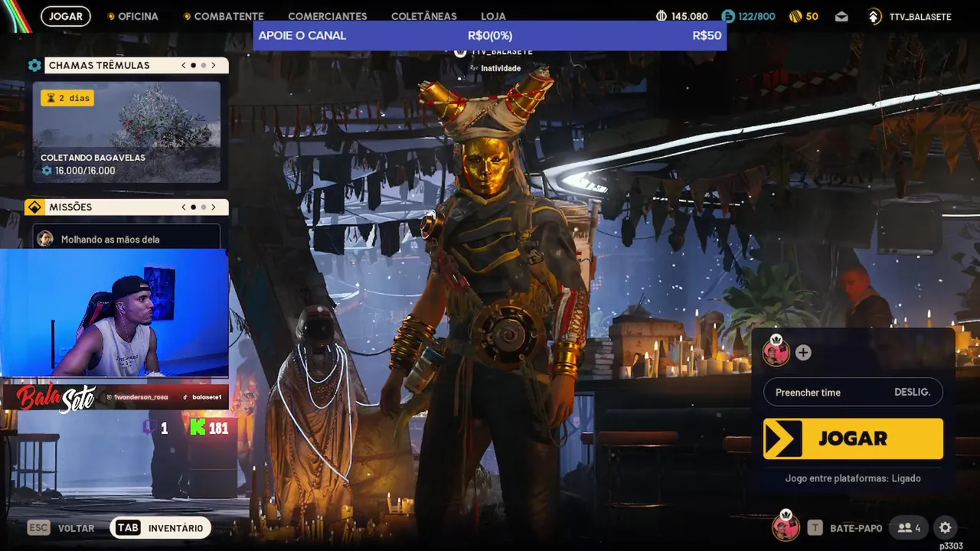Click the green Kick K icon
The width and height of the screenshot is (980, 551).
198,427
